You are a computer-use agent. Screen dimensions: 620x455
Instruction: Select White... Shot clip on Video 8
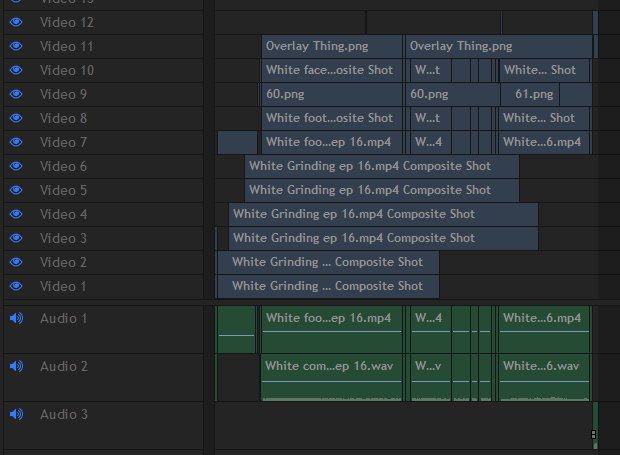[x=544, y=118]
